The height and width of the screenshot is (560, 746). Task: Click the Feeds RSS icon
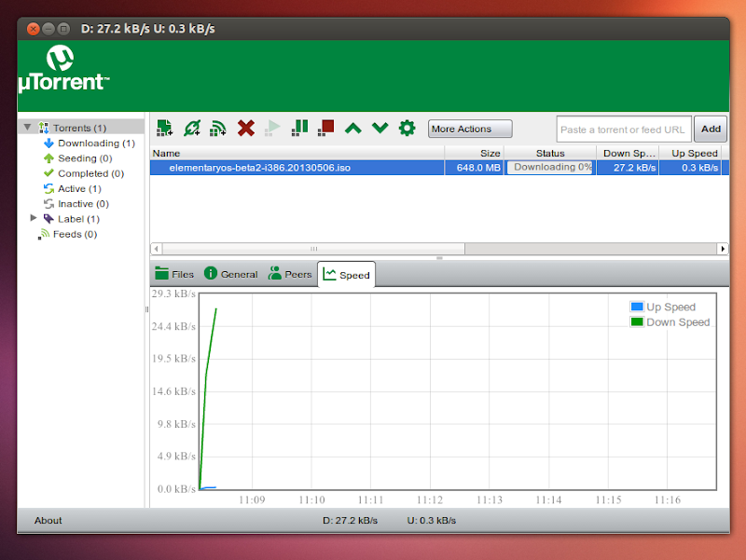tap(44, 234)
